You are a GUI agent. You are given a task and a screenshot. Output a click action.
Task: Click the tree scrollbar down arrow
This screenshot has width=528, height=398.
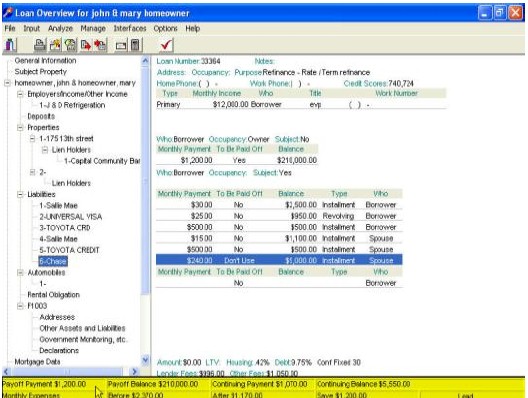coord(145,360)
